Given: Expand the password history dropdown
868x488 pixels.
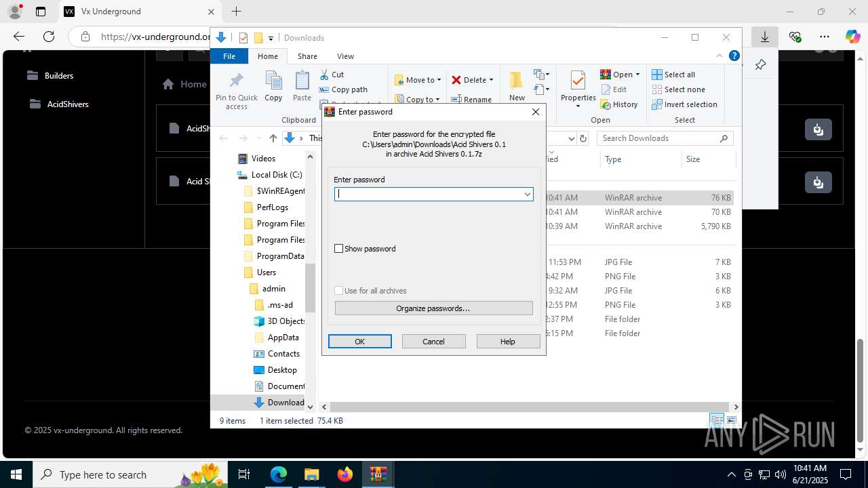Looking at the screenshot, I should click(x=527, y=195).
